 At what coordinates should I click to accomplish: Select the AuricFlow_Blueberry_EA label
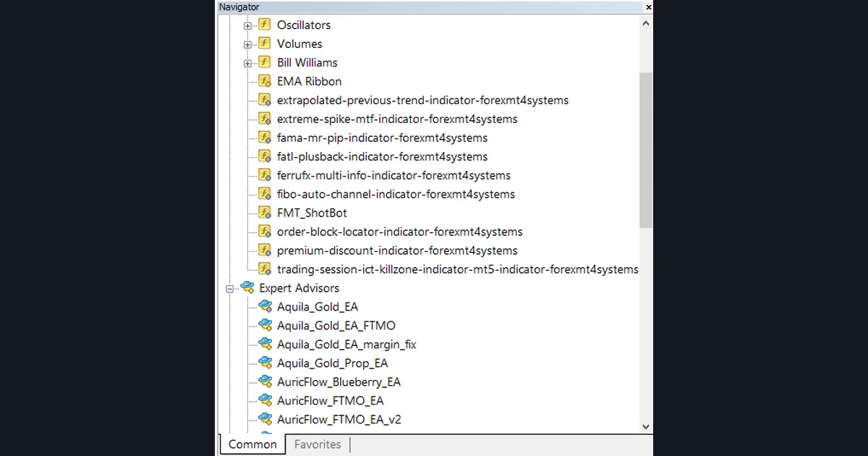click(339, 382)
